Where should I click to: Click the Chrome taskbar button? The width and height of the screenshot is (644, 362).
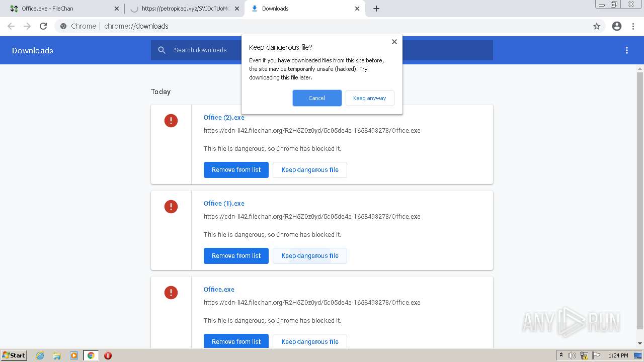(91, 355)
